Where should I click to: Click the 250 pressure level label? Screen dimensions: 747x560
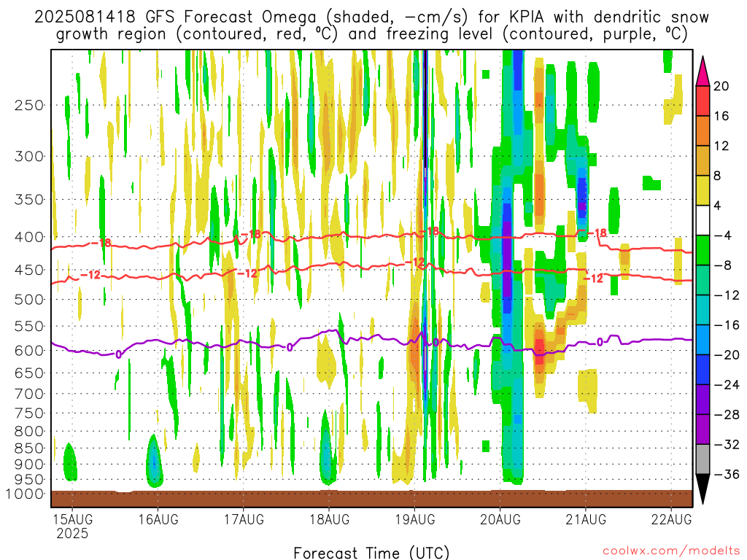29,105
